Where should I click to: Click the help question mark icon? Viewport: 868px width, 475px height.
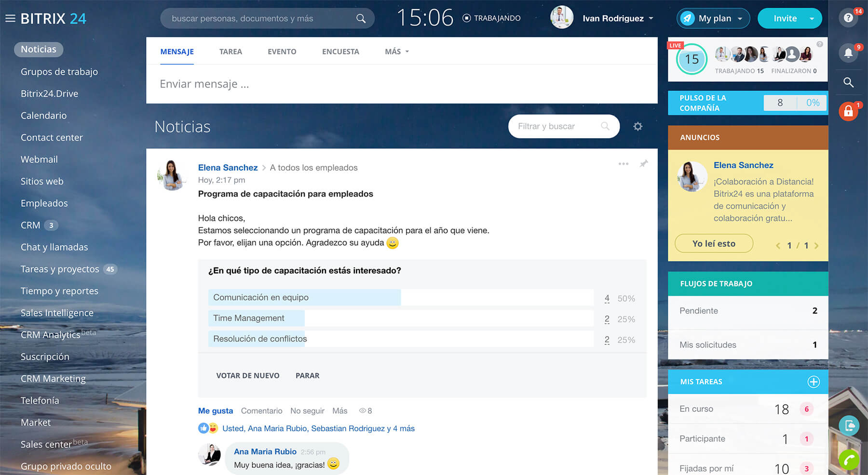[x=848, y=18]
